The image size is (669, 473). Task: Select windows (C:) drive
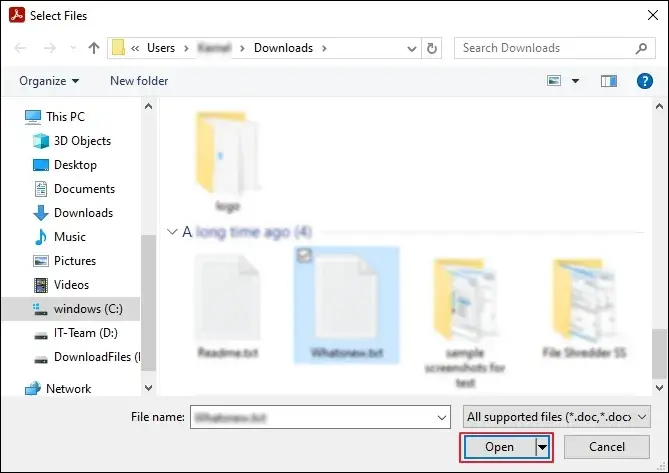[71, 309]
